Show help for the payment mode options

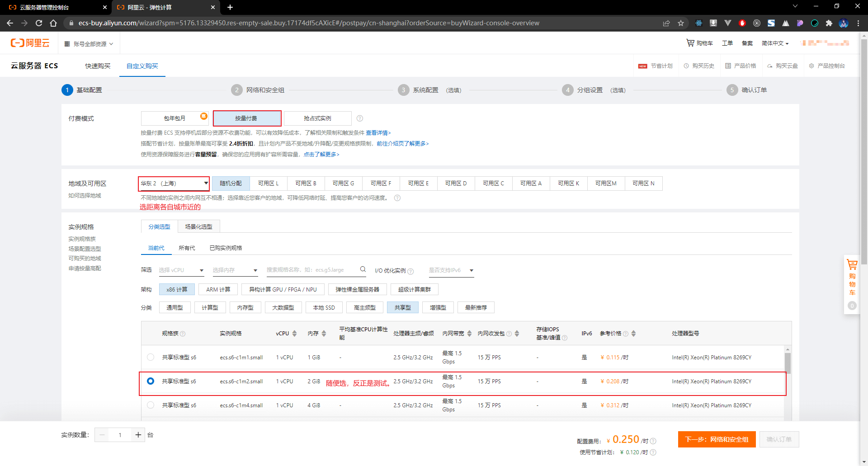[360, 118]
